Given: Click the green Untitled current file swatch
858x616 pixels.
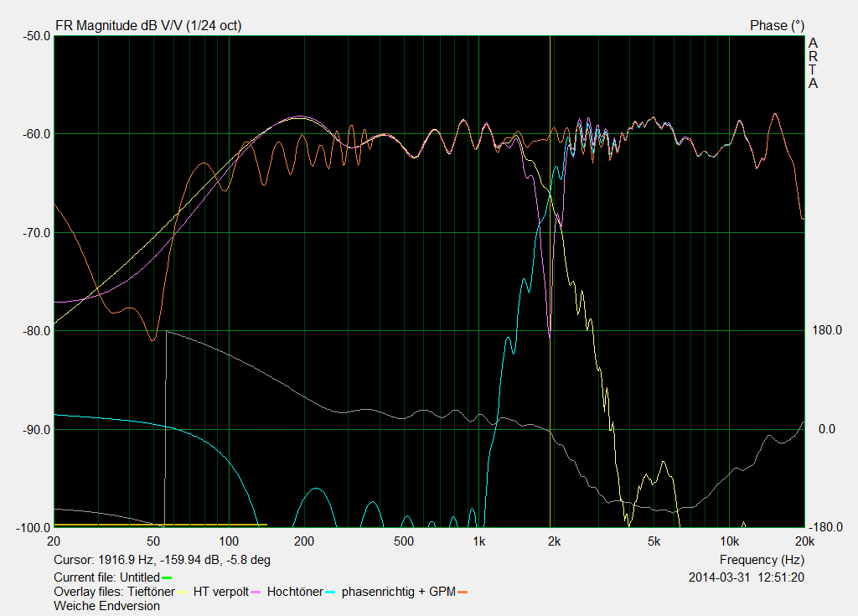Looking at the screenshot, I should click(x=167, y=577).
